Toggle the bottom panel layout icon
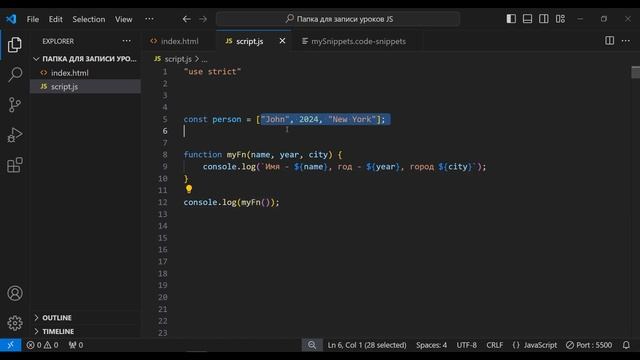This screenshot has width=640, height=360. [527, 19]
